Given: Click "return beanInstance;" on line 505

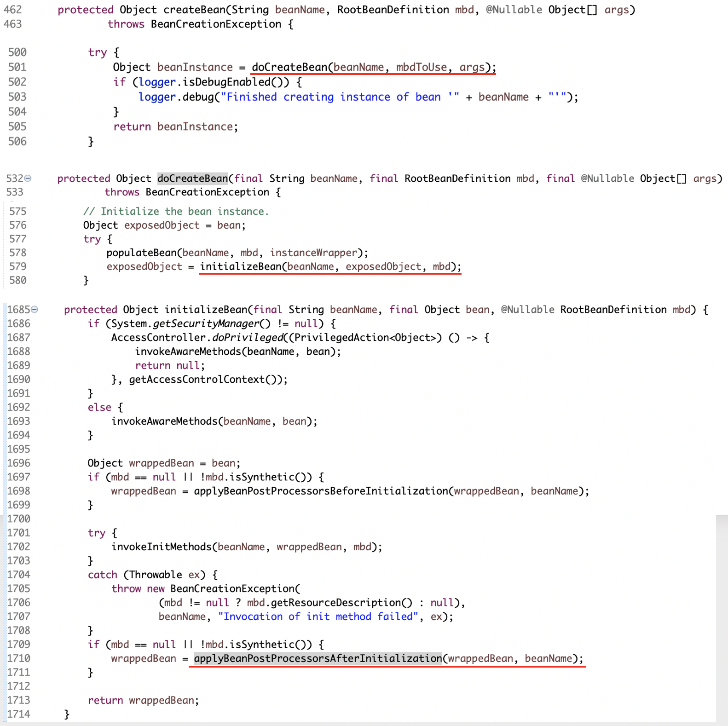Looking at the screenshot, I should [176, 127].
